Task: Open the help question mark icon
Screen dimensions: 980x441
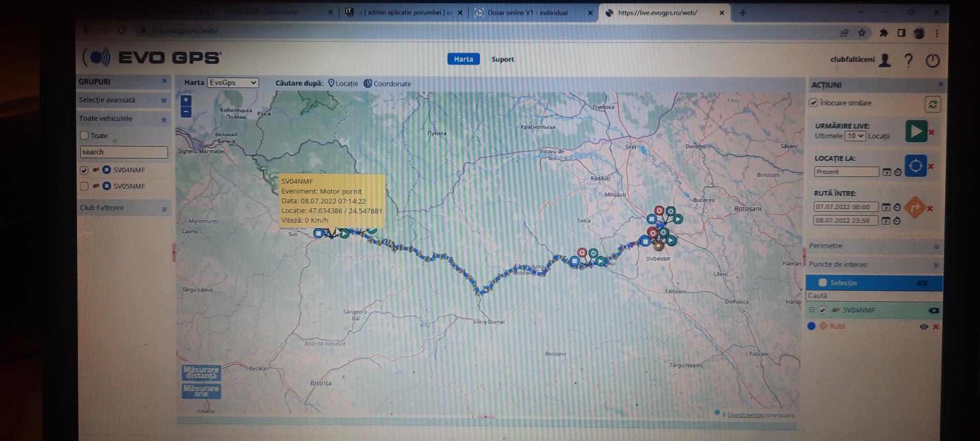Action: [x=908, y=60]
